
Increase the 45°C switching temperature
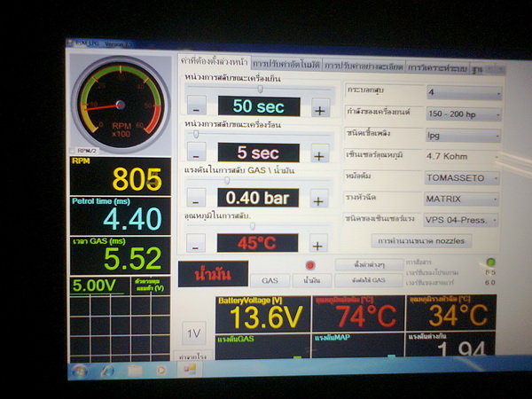click(318, 244)
